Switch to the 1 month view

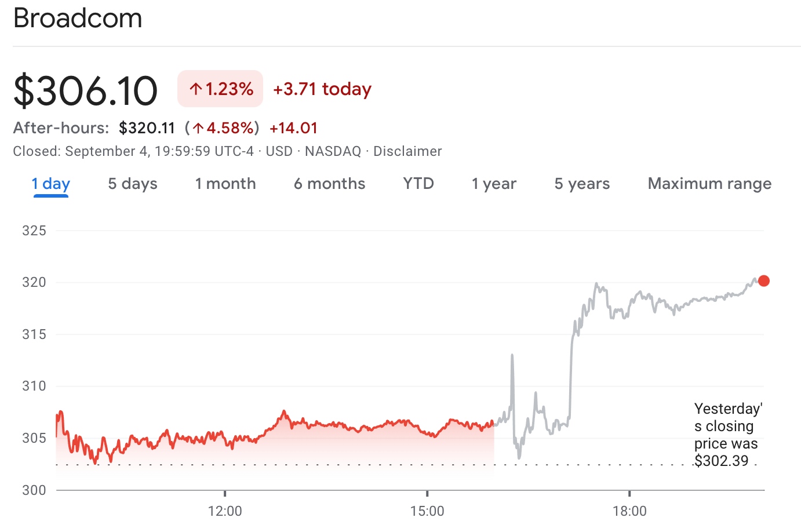click(x=225, y=184)
